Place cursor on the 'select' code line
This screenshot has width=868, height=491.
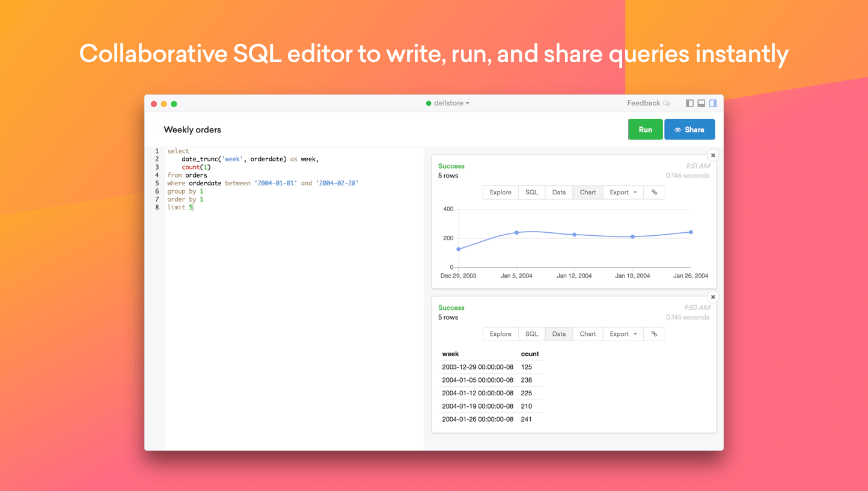pyautogui.click(x=178, y=151)
